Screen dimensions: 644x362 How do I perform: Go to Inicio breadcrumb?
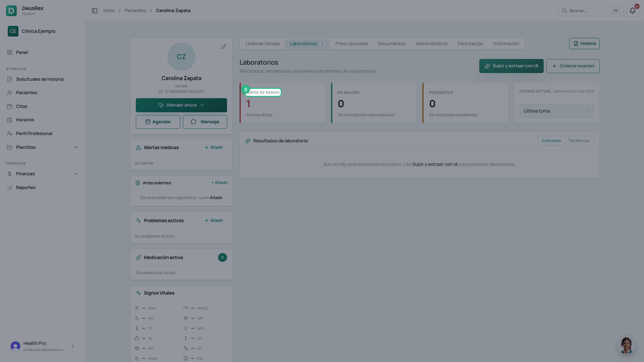[109, 11]
